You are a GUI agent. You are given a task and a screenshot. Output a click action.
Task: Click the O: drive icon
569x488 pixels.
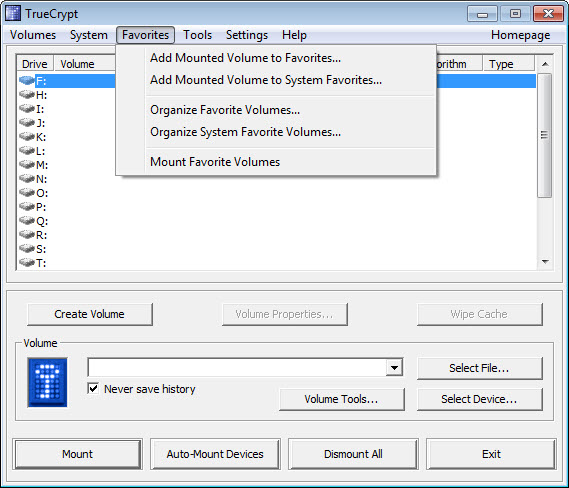tap(26, 192)
